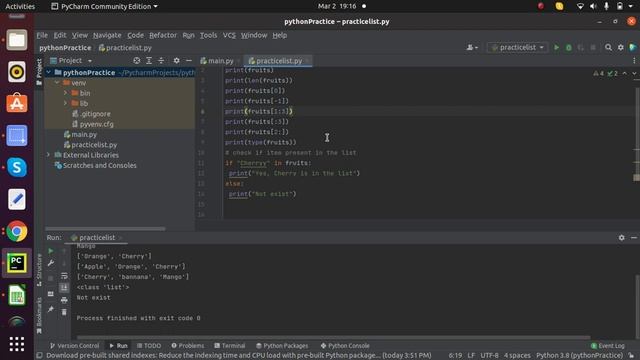640x360 pixels.
Task: Select pyvenv.cfg in project tree
Action: point(96,124)
